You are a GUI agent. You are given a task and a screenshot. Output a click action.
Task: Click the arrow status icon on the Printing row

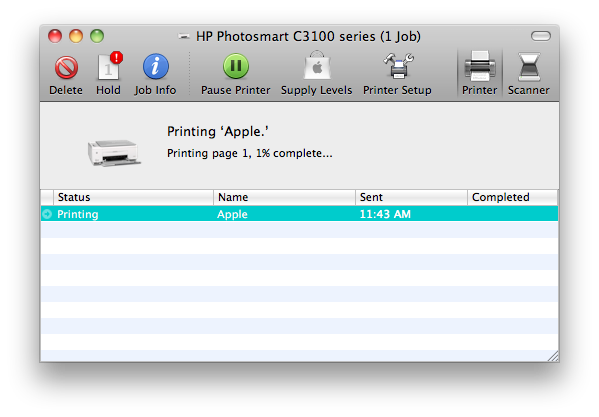[x=47, y=214]
